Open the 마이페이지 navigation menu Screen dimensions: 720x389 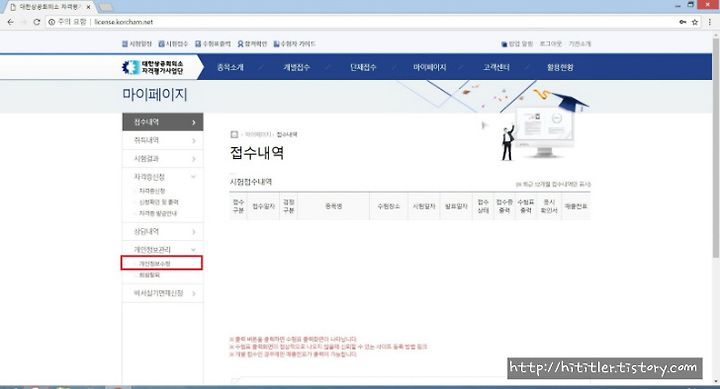coord(429,67)
